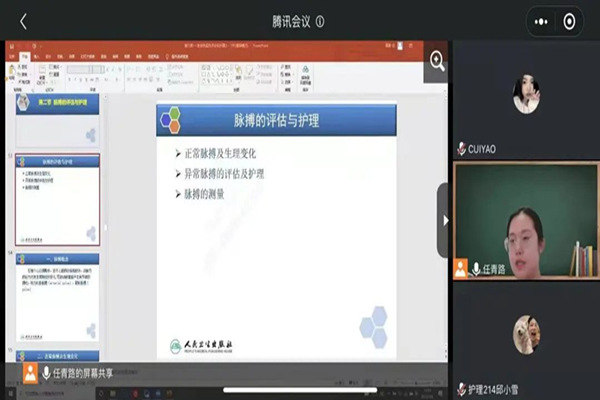Tap the back arrow beside 腾讯会议
Image resolution: width=600 pixels, height=400 pixels.
[x=23, y=21]
